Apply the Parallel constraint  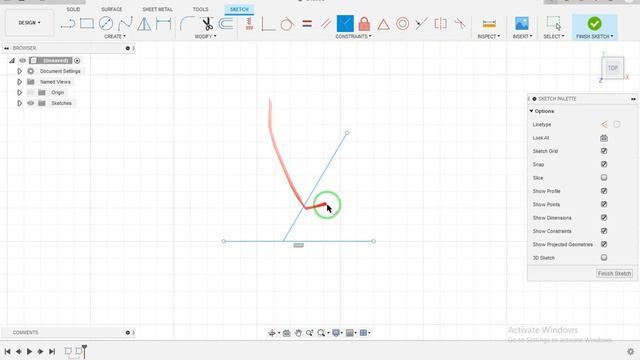(x=326, y=24)
